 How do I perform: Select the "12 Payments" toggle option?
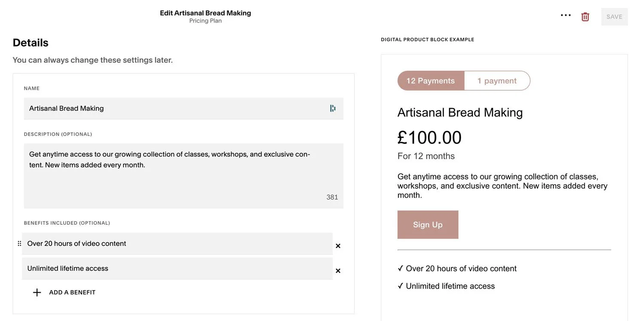pyautogui.click(x=431, y=81)
